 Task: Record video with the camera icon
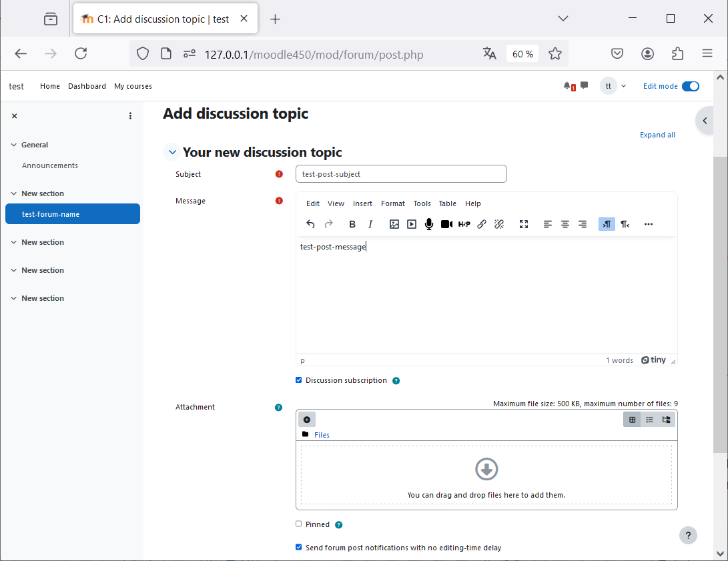446,224
